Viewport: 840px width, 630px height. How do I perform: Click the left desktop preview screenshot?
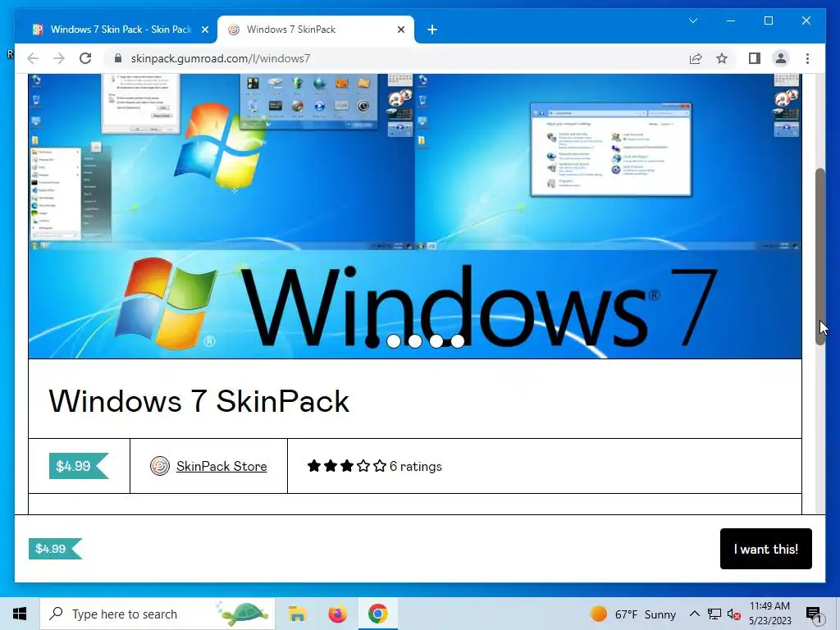click(x=221, y=162)
